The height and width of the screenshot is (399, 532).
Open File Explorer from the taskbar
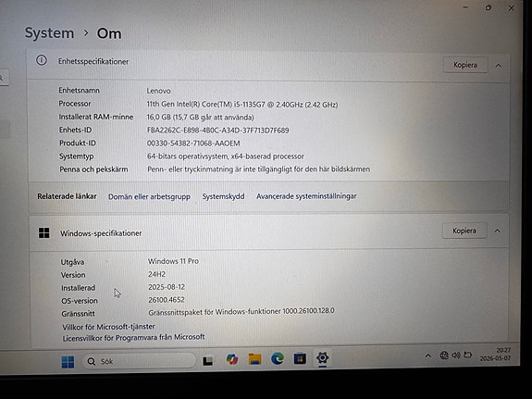click(254, 359)
